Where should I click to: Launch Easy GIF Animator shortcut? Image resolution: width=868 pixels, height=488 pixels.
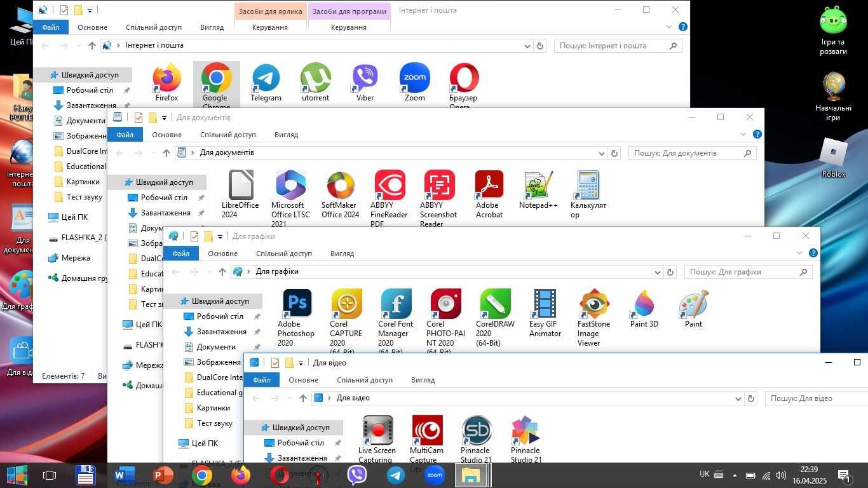(545, 313)
